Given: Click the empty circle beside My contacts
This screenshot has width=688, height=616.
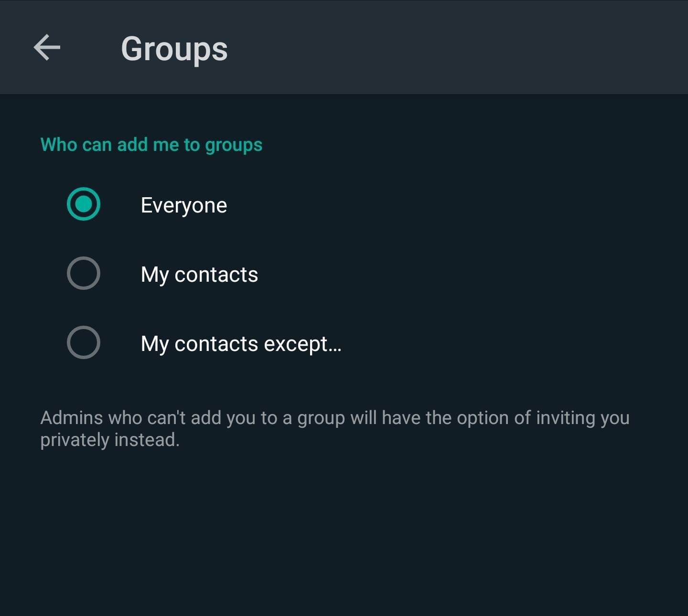Looking at the screenshot, I should coord(84,274).
